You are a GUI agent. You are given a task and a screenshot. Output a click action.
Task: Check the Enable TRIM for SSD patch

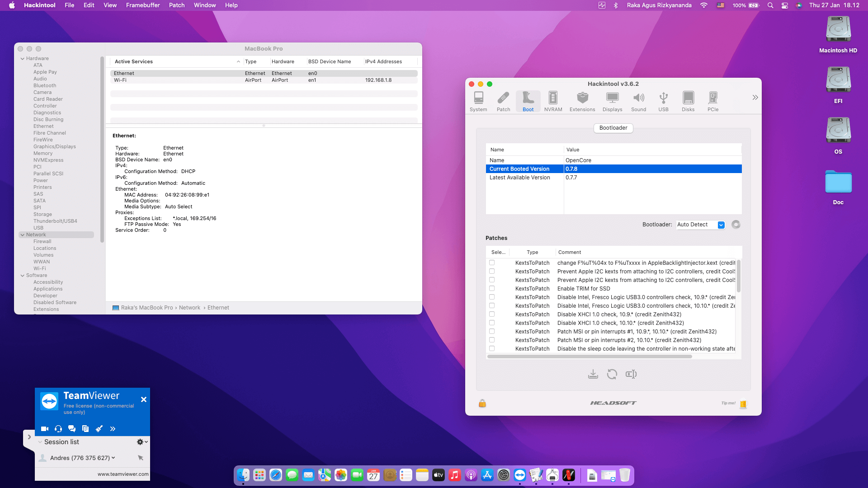coord(492,289)
